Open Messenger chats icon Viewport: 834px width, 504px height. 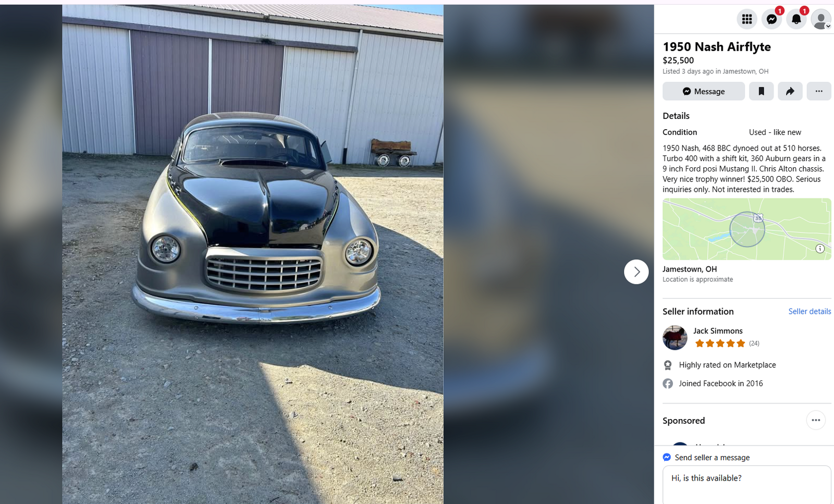click(772, 19)
